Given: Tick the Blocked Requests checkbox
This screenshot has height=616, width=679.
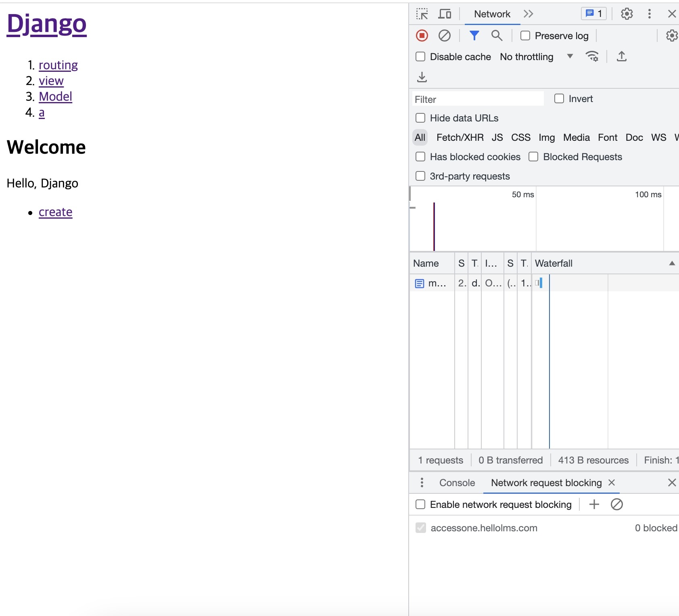Looking at the screenshot, I should pos(533,157).
